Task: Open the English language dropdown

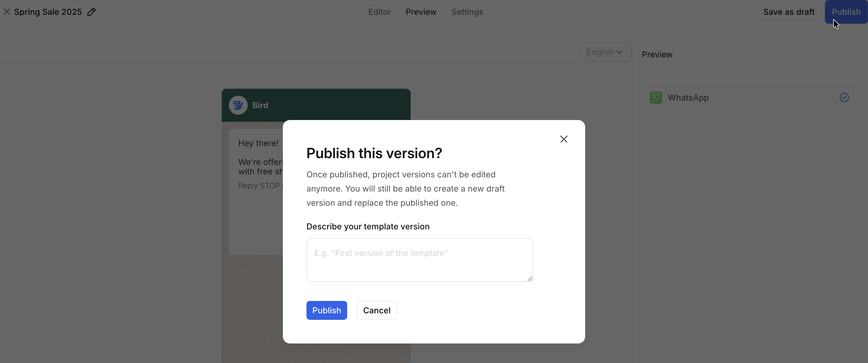Action: [605, 52]
